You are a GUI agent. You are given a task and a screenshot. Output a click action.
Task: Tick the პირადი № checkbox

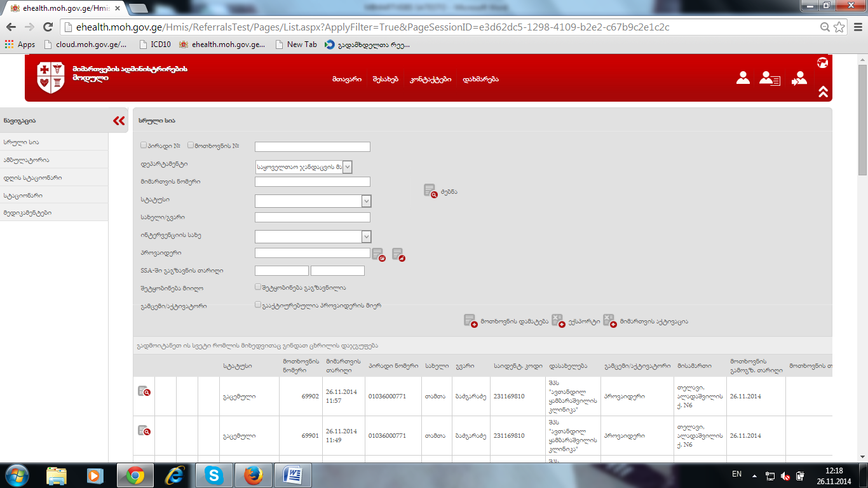pos(144,146)
